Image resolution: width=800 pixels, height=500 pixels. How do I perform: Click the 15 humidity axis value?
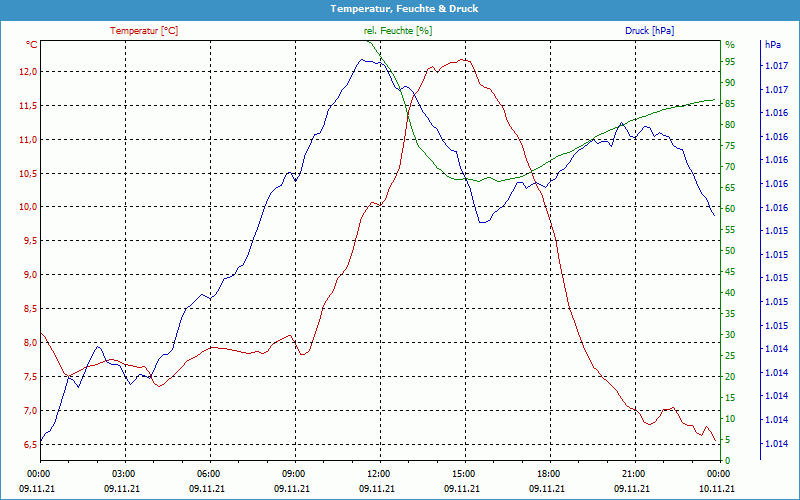tap(730, 398)
